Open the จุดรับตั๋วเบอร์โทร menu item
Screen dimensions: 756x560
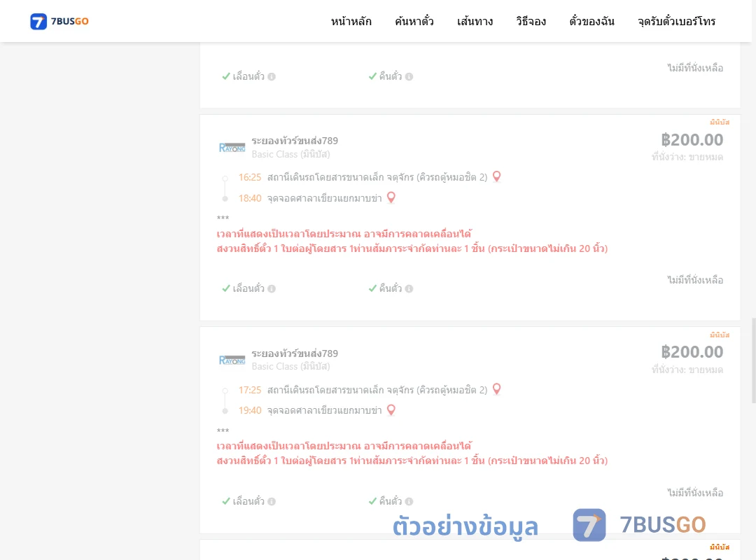tap(676, 21)
